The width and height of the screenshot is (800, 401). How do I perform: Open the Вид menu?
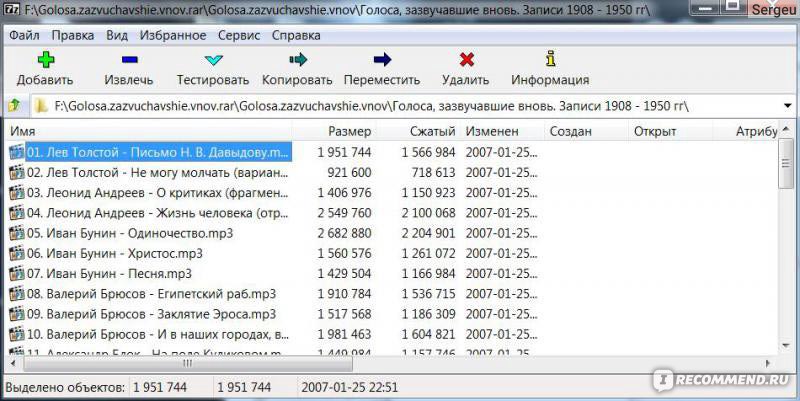click(117, 35)
